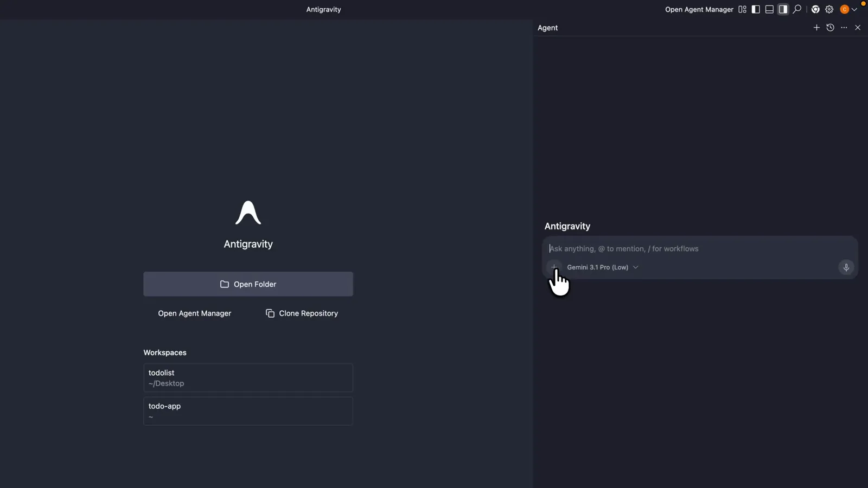
Task: Open agent panel more actions menu
Action: [x=844, y=28]
